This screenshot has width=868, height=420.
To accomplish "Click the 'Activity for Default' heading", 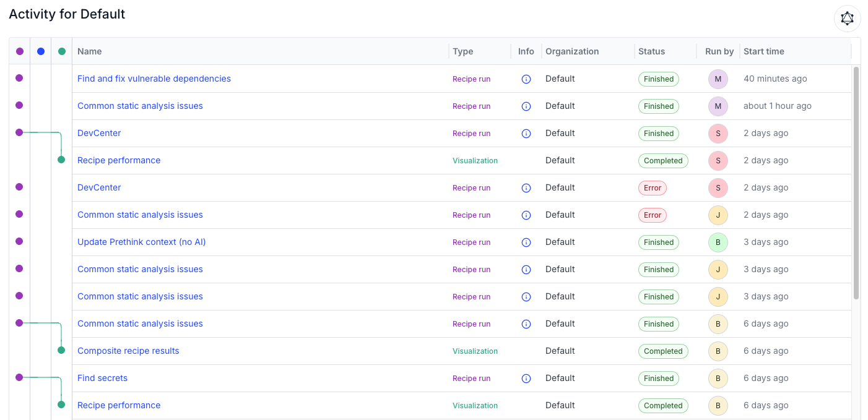I will click(x=67, y=14).
